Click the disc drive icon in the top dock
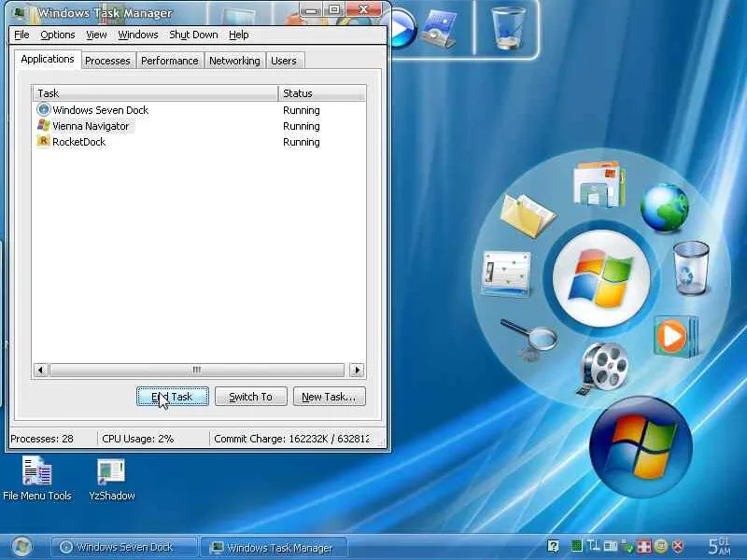 tap(439, 29)
